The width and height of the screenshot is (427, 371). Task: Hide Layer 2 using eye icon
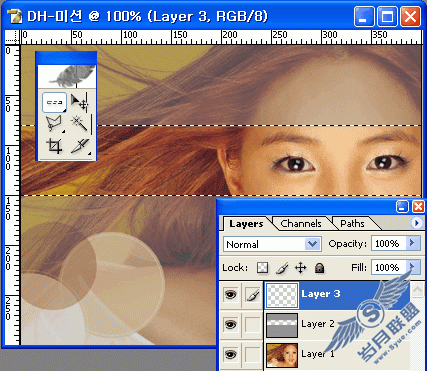click(x=230, y=324)
